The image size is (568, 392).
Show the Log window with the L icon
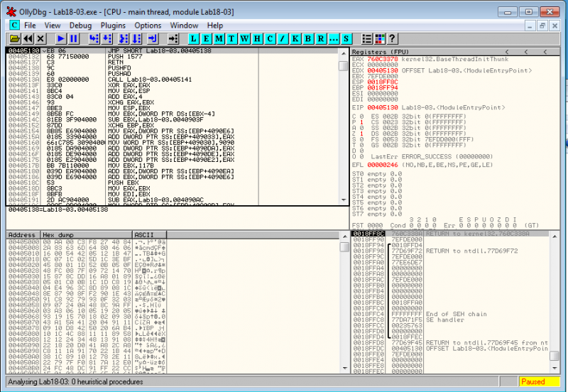pos(193,39)
